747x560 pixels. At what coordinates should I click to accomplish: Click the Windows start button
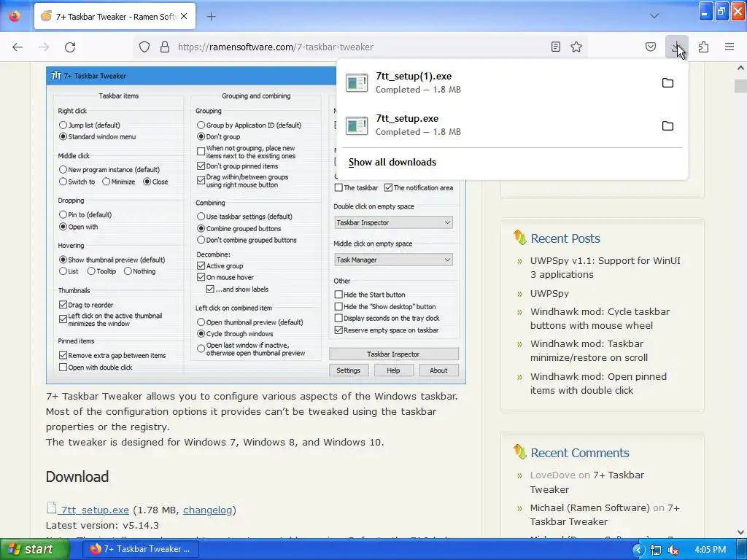pos(34,549)
